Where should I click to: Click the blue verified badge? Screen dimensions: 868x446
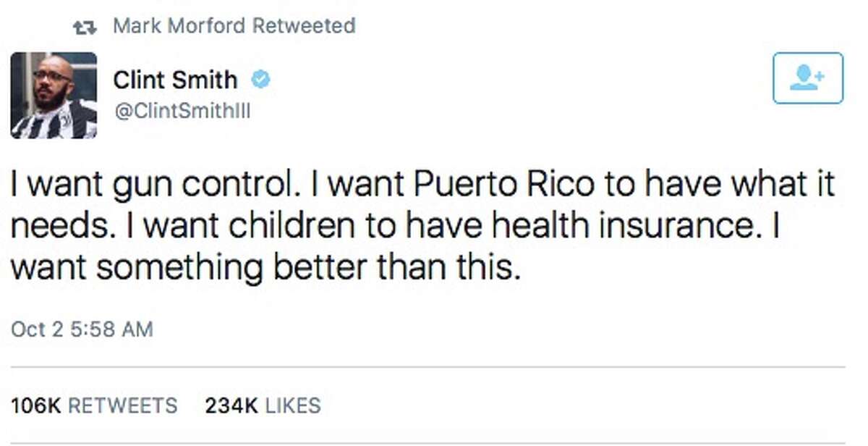260,80
